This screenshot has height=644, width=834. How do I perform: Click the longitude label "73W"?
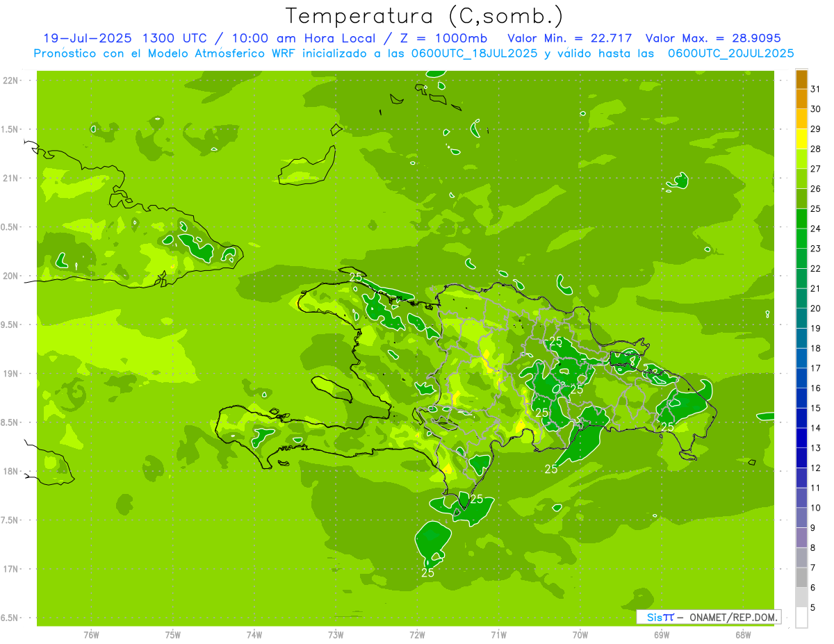pos(336,635)
